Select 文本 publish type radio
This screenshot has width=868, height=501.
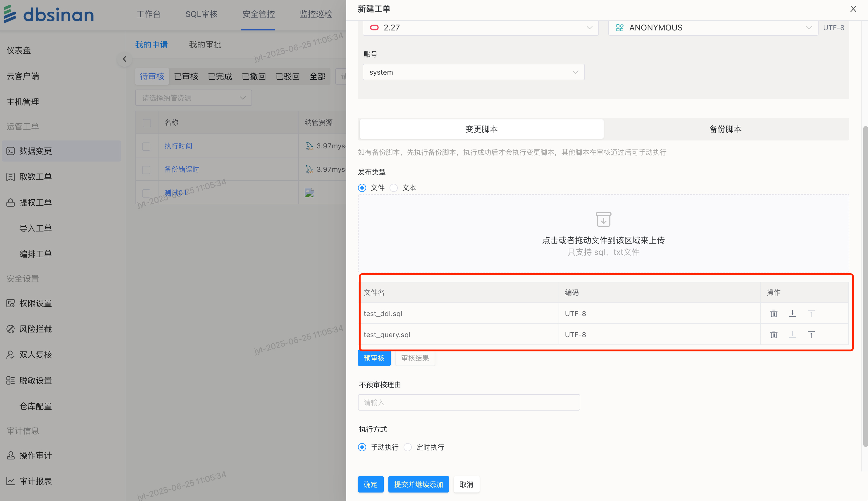[x=394, y=188]
